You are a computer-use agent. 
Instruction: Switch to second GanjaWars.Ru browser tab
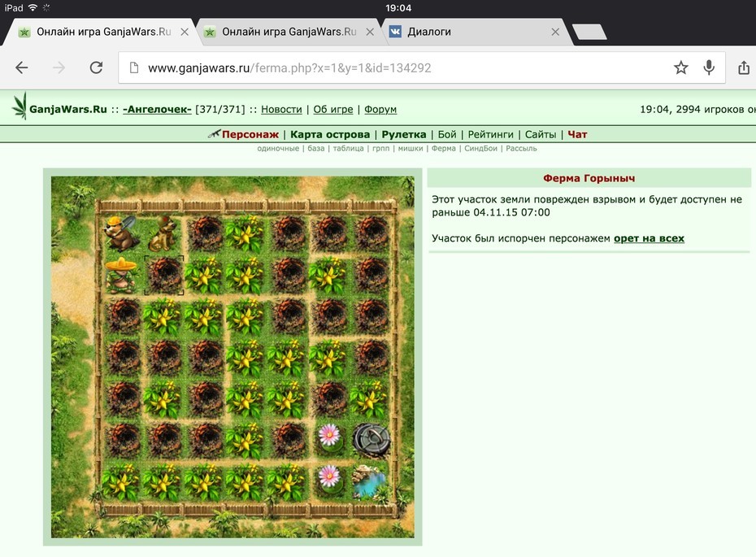point(289,32)
